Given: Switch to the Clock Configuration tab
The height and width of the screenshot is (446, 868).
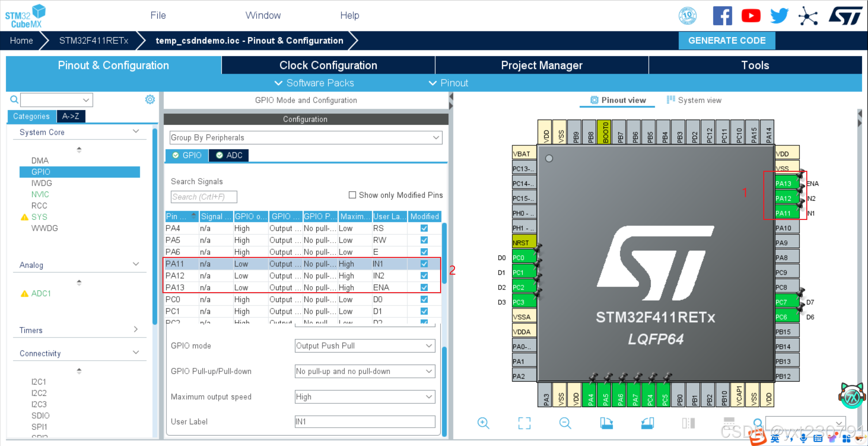Looking at the screenshot, I should [328, 65].
